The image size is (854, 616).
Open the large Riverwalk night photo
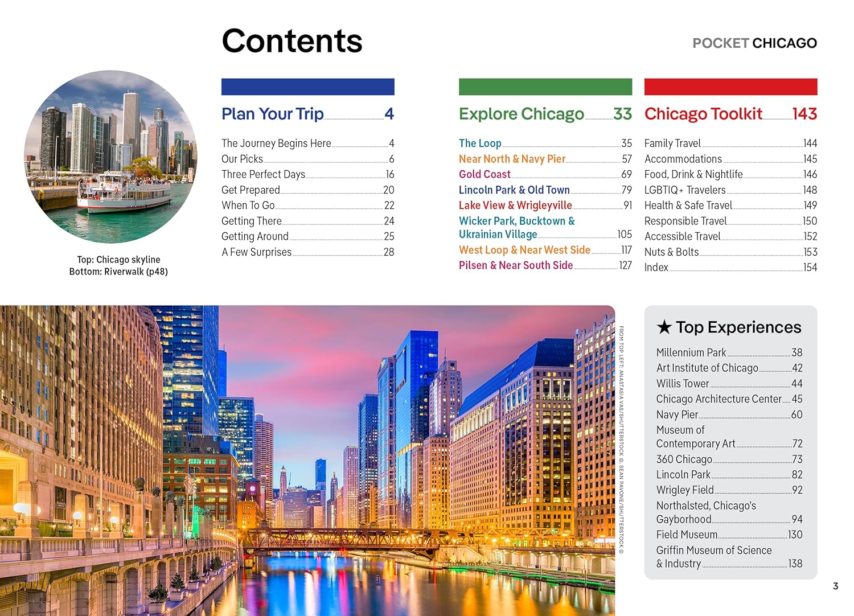(x=307, y=460)
